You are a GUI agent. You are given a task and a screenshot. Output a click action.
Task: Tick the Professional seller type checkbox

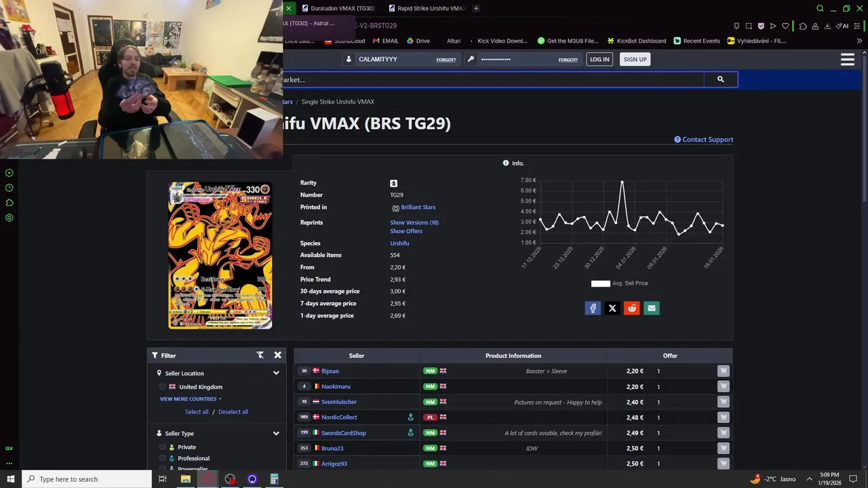pyautogui.click(x=162, y=459)
